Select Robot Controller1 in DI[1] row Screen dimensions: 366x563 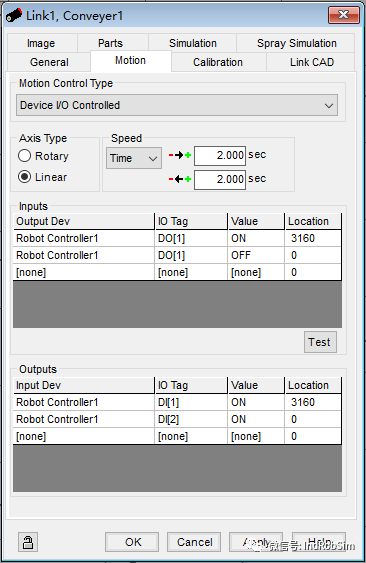click(x=84, y=402)
